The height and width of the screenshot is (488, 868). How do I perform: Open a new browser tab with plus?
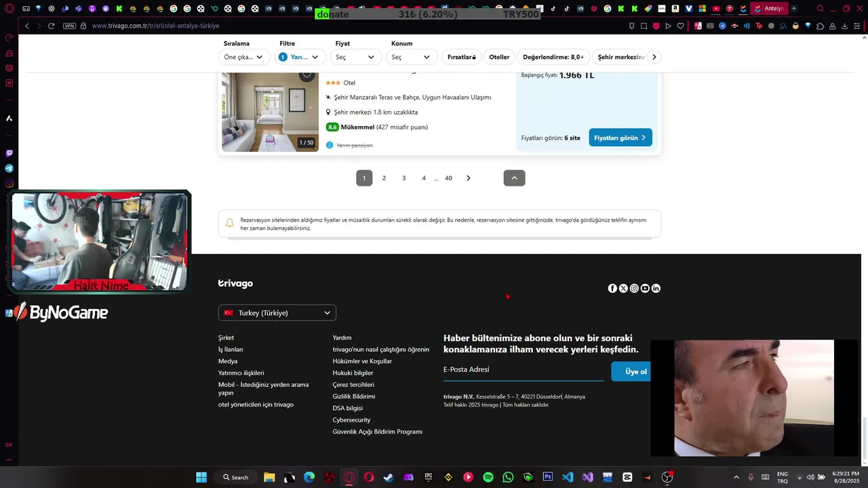tap(794, 9)
